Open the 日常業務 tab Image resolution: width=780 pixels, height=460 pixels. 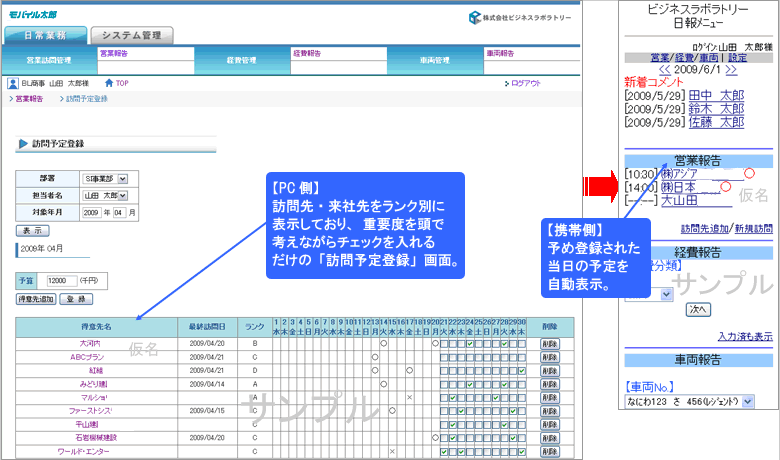pos(46,35)
